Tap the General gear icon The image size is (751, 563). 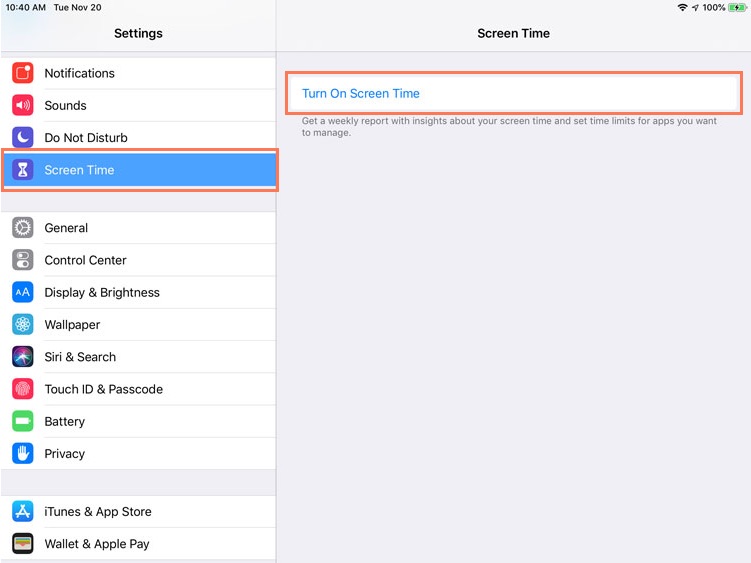click(x=23, y=228)
